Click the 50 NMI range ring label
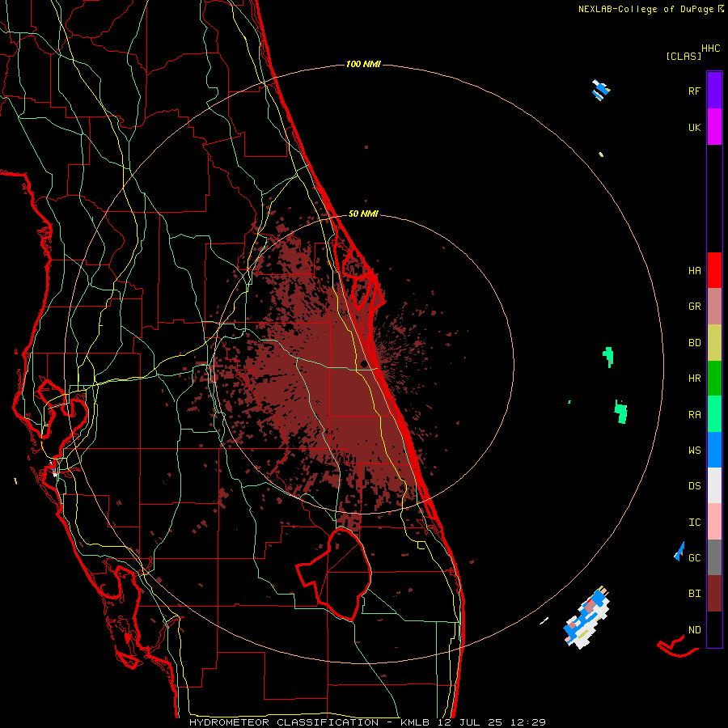The width and height of the screenshot is (728, 728). pyautogui.click(x=363, y=214)
